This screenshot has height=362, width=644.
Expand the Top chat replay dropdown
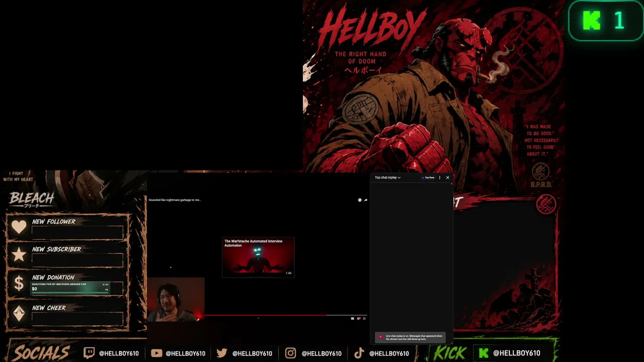click(387, 177)
